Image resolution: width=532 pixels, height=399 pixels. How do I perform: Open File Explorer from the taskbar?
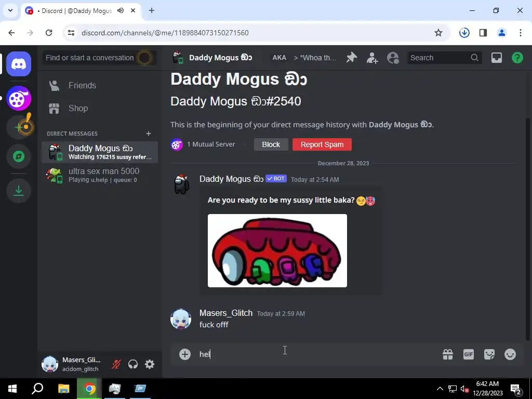64,389
